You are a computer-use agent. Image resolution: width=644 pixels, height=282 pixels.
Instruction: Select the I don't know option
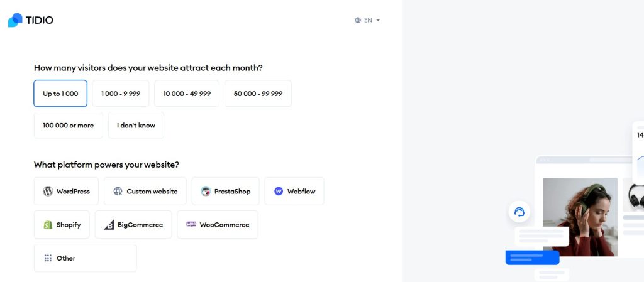pos(136,126)
